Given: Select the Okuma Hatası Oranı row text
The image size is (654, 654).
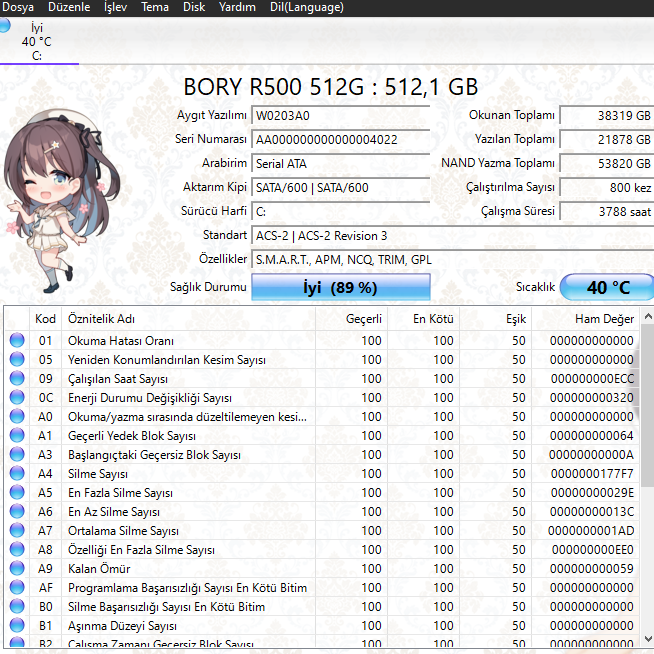Looking at the screenshot, I should tap(121, 341).
